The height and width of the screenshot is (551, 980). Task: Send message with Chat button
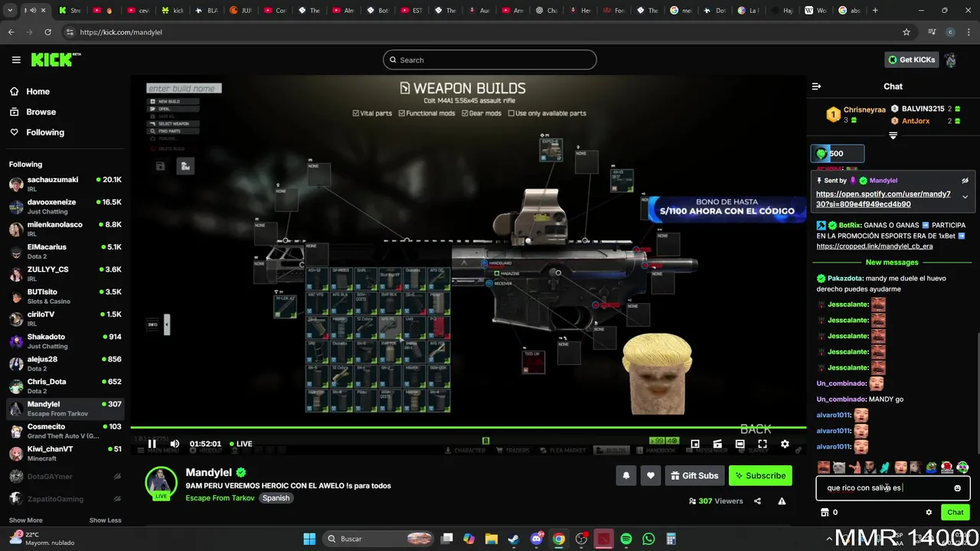(x=955, y=513)
